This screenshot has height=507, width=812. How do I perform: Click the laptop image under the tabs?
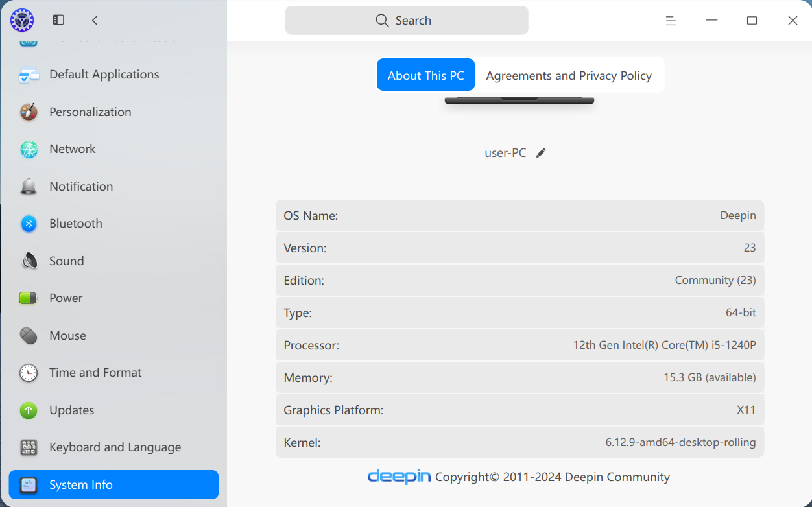pos(519,100)
